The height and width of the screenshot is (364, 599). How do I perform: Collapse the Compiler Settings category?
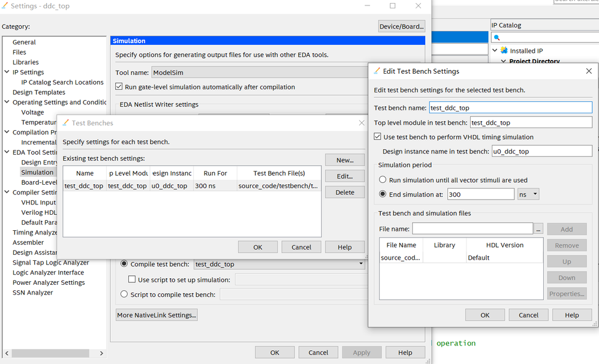tap(7, 192)
